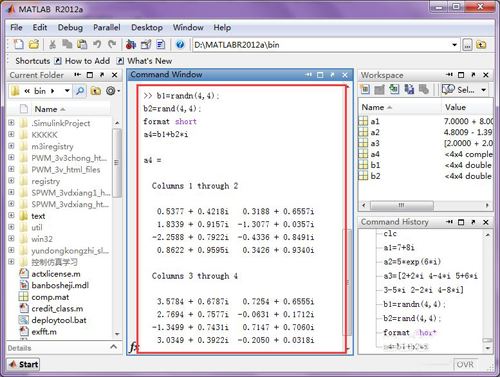Viewport: 500px width, 377px height.
Task: Click the How to Add shortcut
Action: pos(82,61)
